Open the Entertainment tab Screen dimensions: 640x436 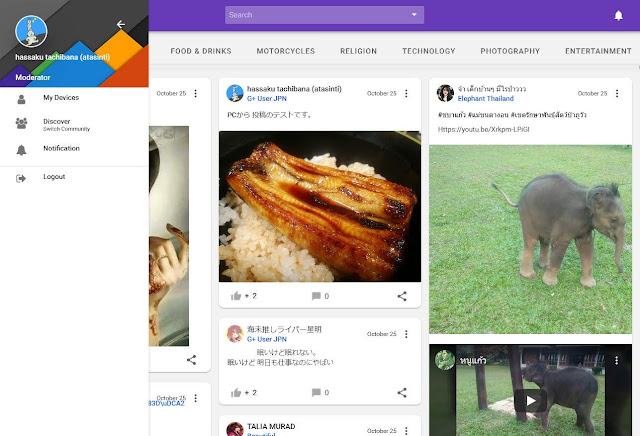pos(598,51)
